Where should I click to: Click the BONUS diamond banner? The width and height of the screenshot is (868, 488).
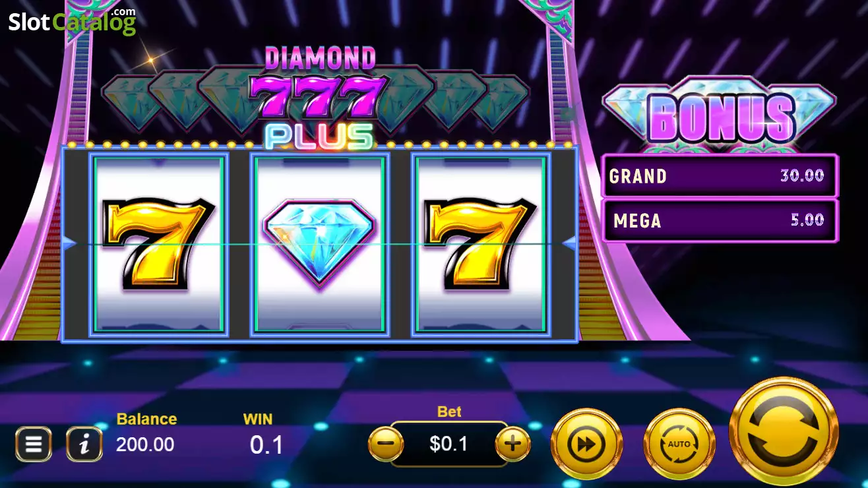[720, 115]
